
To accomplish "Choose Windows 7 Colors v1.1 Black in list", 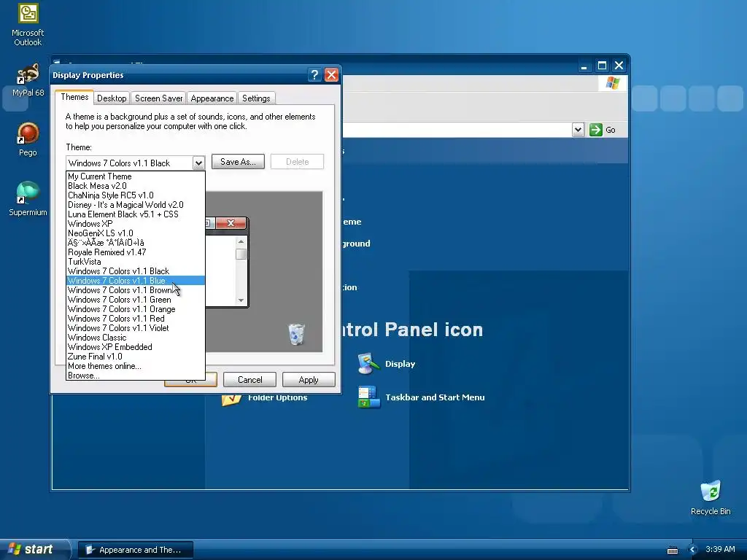I will click(136, 271).
